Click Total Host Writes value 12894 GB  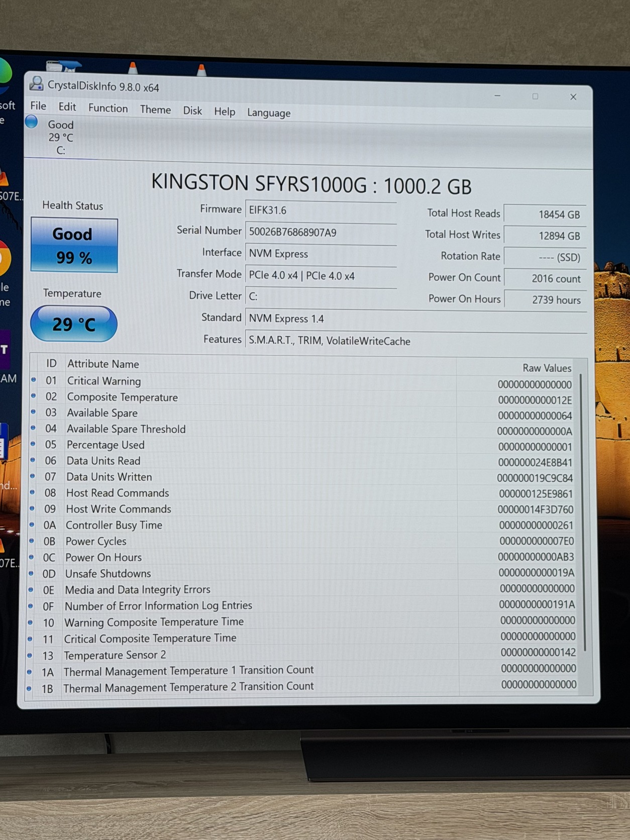pos(545,236)
